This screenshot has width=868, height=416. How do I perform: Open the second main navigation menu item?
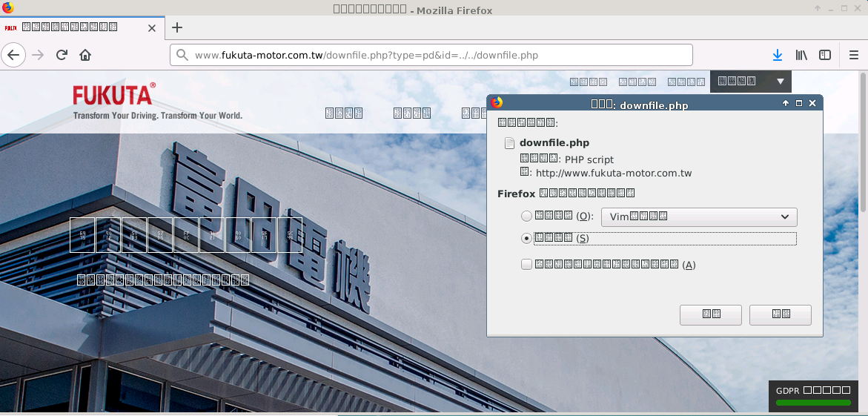412,113
